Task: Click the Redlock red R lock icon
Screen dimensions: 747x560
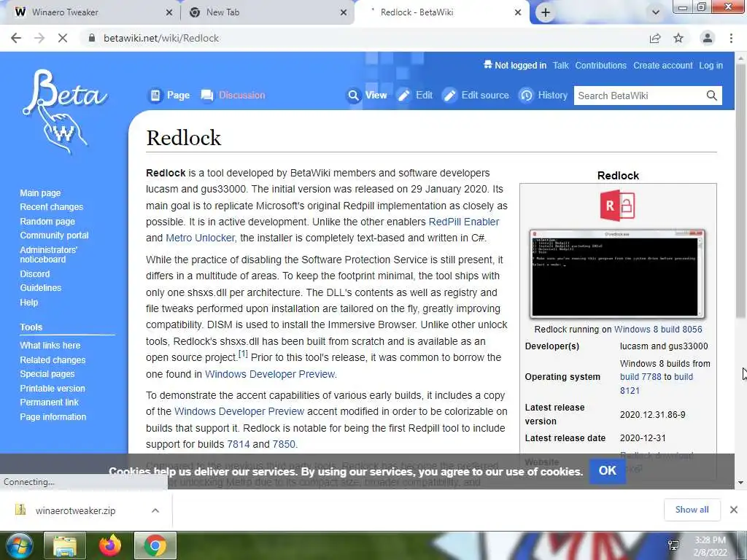Action: click(617, 205)
